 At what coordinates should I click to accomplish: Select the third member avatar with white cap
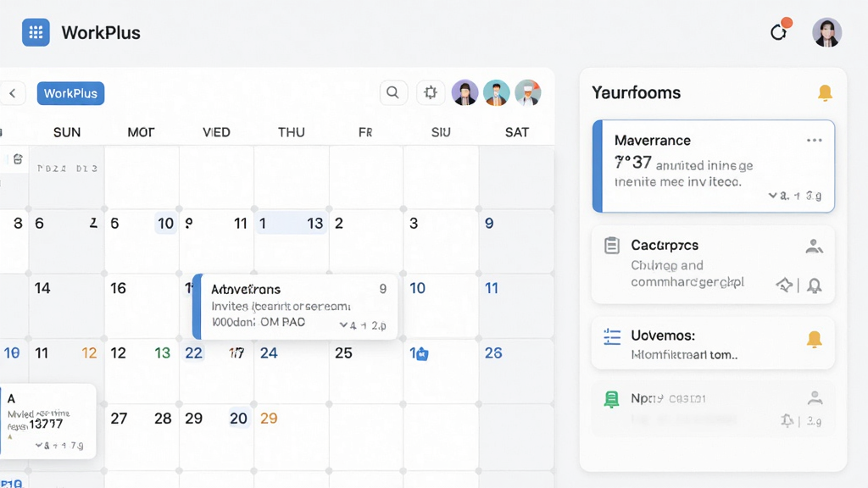point(527,92)
